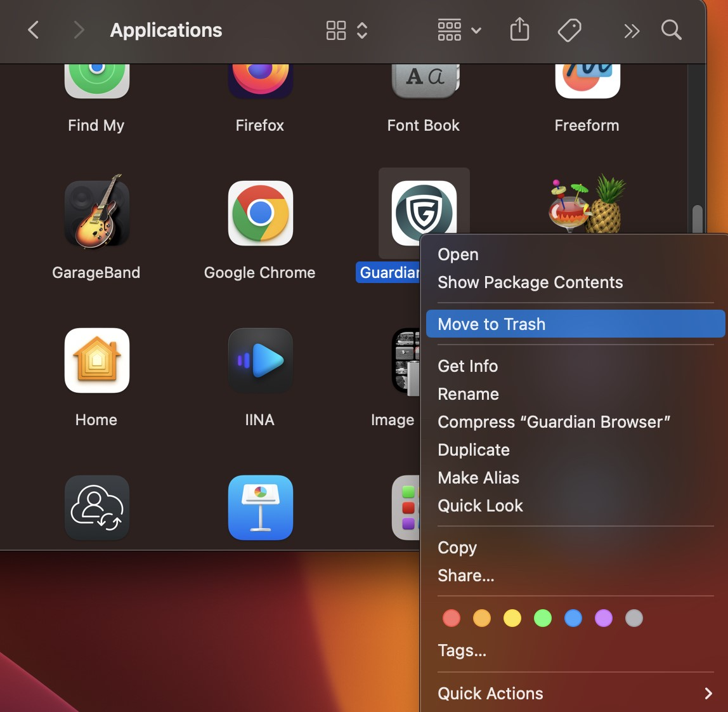Click the Share toolbar icon
728x712 pixels.
coord(519,29)
